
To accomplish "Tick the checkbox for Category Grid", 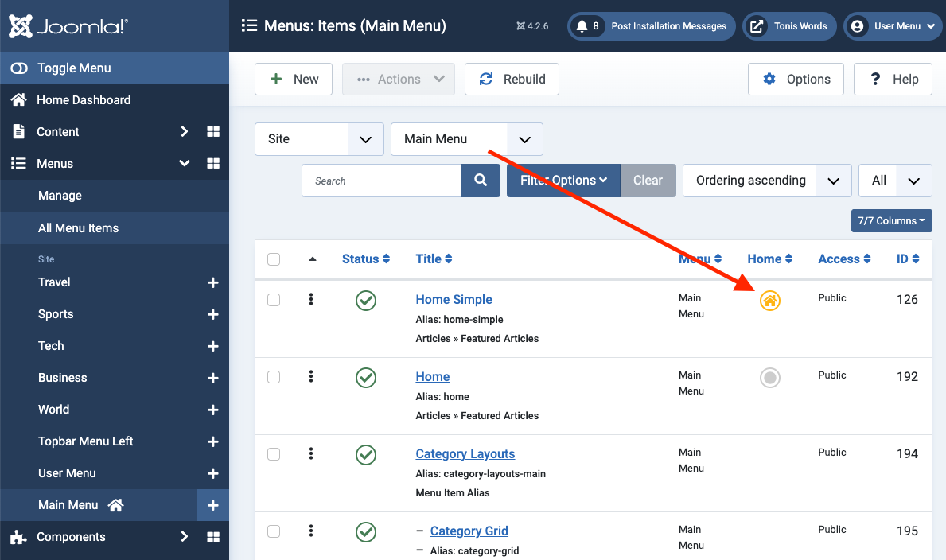I will (274, 531).
